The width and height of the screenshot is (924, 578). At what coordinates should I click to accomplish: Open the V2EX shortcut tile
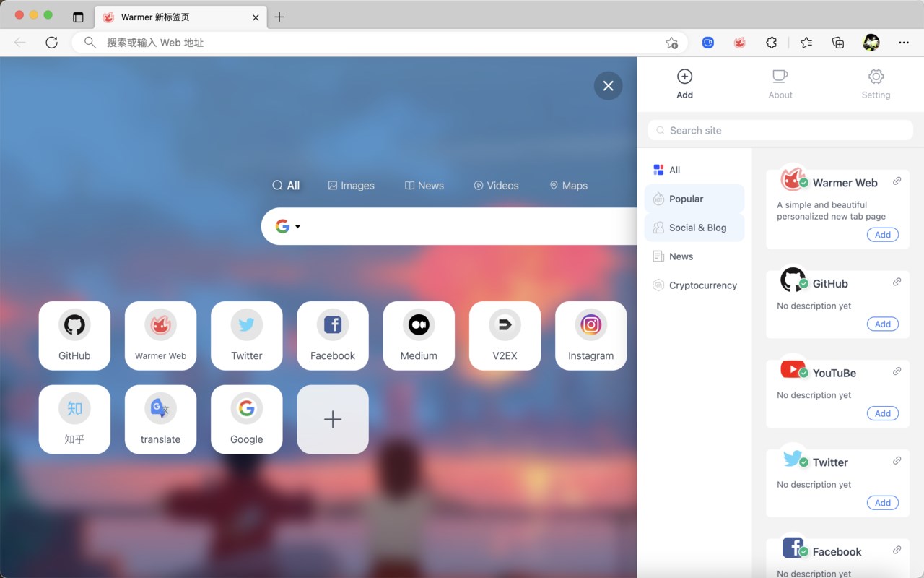tap(505, 336)
